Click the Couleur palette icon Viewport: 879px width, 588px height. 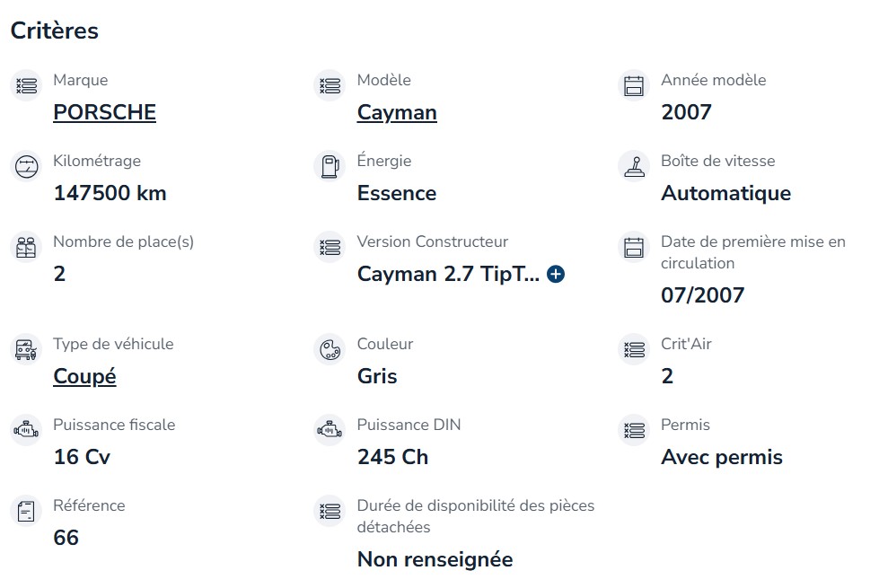pos(330,350)
